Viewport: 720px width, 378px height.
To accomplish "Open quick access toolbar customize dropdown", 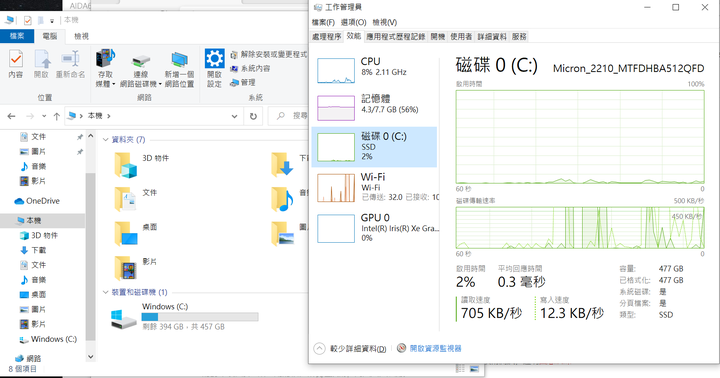I will pos(52,21).
